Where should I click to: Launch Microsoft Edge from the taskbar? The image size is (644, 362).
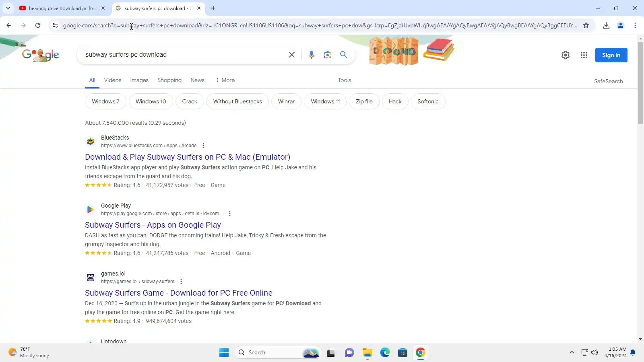(x=385, y=353)
